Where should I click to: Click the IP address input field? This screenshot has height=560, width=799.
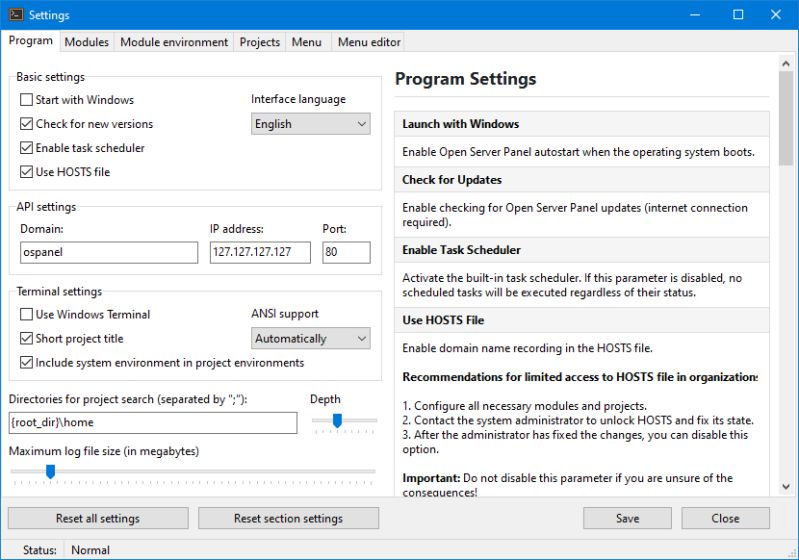pyautogui.click(x=260, y=252)
